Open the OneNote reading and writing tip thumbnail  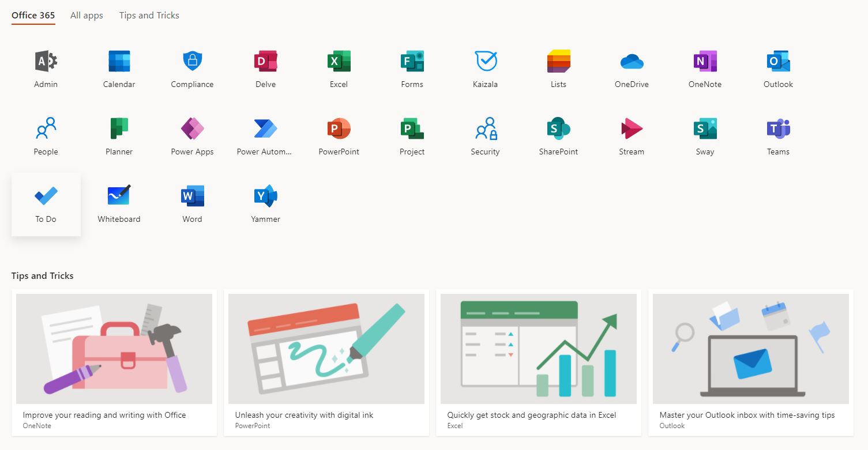tap(114, 349)
